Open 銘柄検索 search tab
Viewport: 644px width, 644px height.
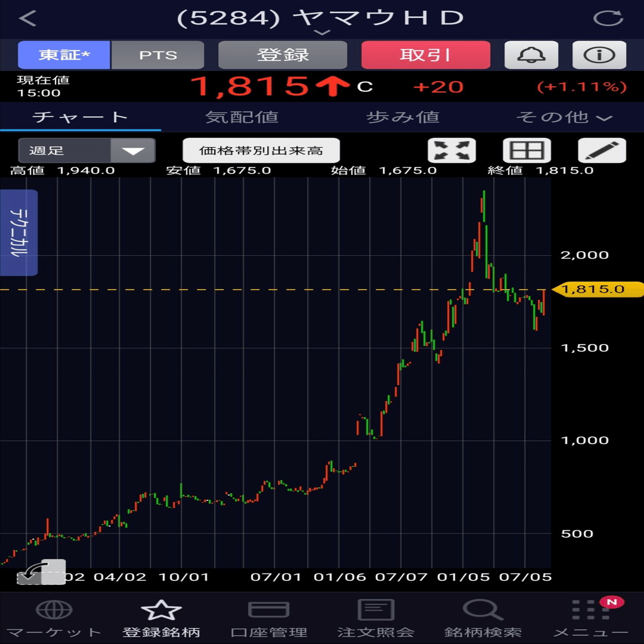tap(483, 619)
